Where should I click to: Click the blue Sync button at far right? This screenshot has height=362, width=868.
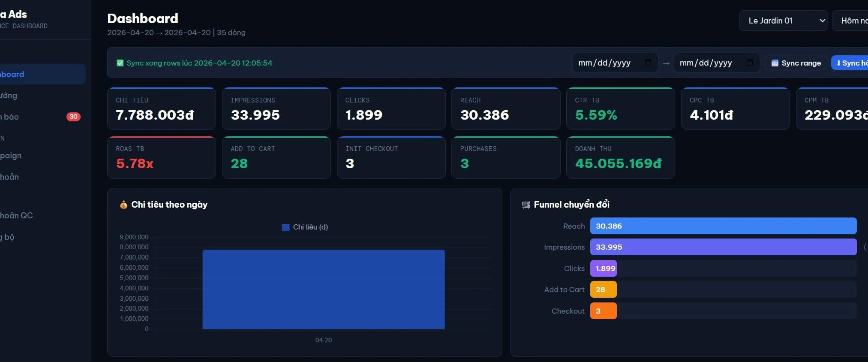pyautogui.click(x=850, y=63)
